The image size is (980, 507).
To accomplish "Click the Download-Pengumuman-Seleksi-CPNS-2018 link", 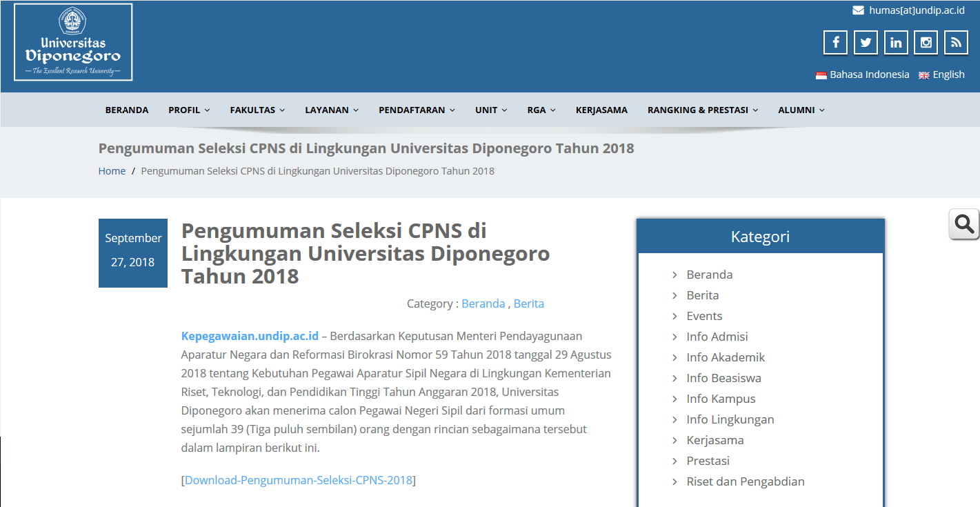I will [x=299, y=480].
